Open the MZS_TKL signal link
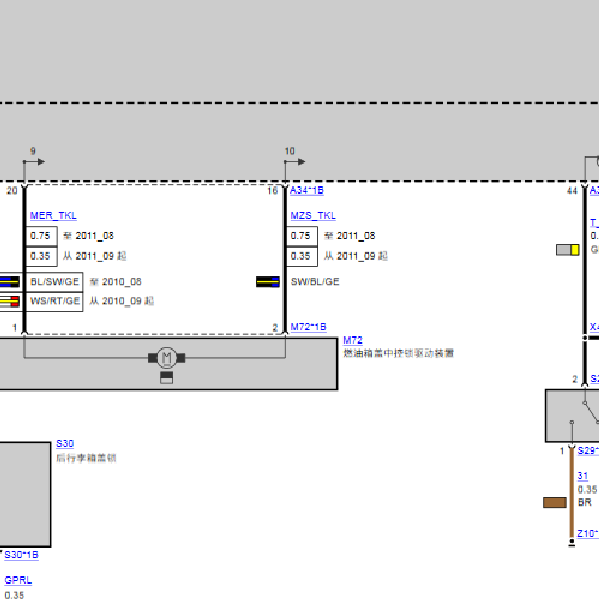 [313, 216]
